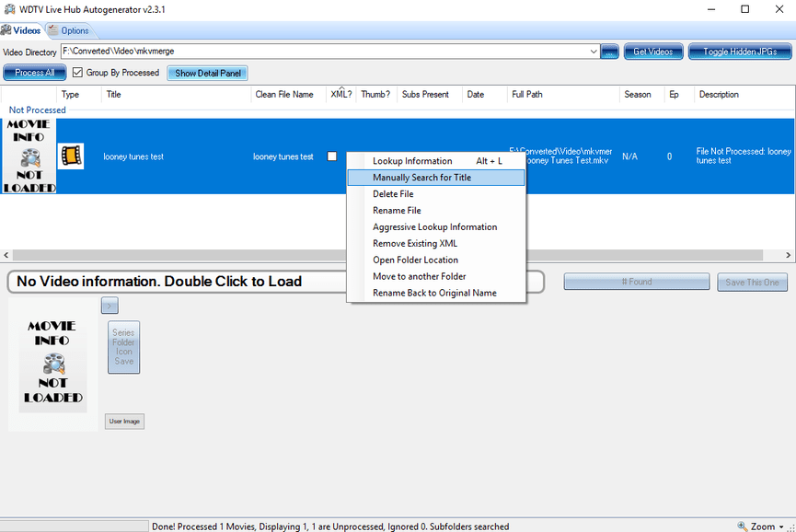This screenshot has height=532, width=796.
Task: Collapse the Not Processed group header
Action: [x=37, y=110]
